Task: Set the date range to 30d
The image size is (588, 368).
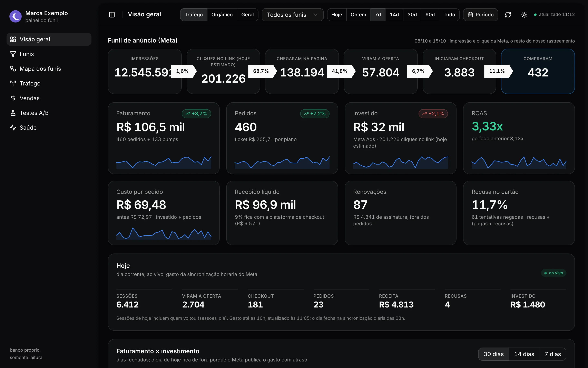Action: tap(412, 15)
